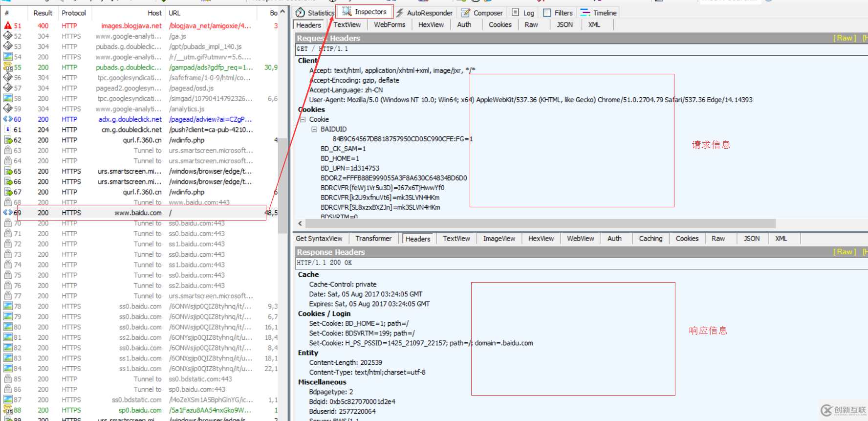The image size is (868, 421).
Task: Open the response ImageView tab
Action: [499, 239]
